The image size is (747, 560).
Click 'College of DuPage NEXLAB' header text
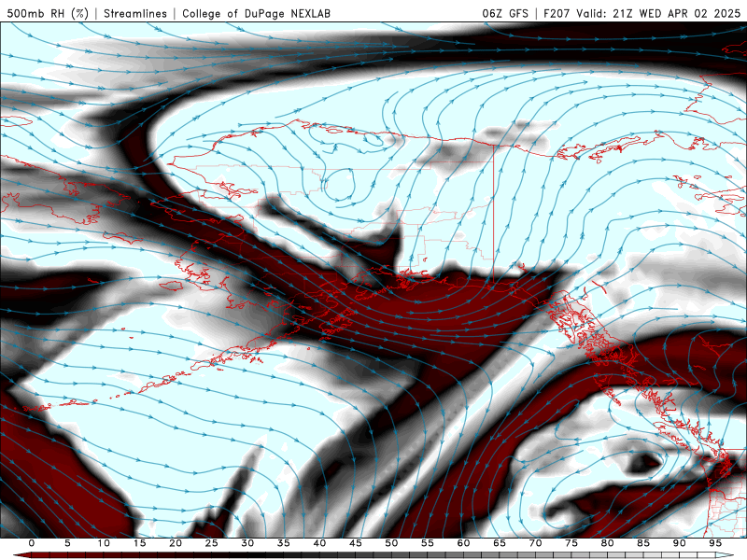coord(256,13)
